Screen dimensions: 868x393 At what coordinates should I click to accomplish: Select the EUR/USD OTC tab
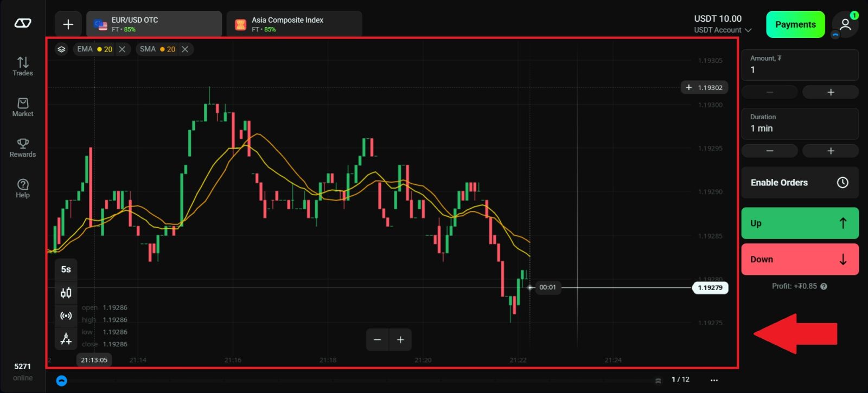click(x=154, y=24)
